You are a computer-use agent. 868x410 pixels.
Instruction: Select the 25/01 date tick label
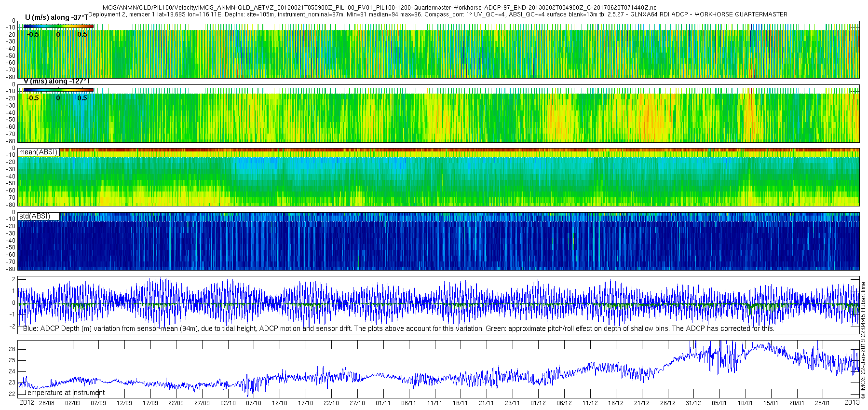coord(823,403)
